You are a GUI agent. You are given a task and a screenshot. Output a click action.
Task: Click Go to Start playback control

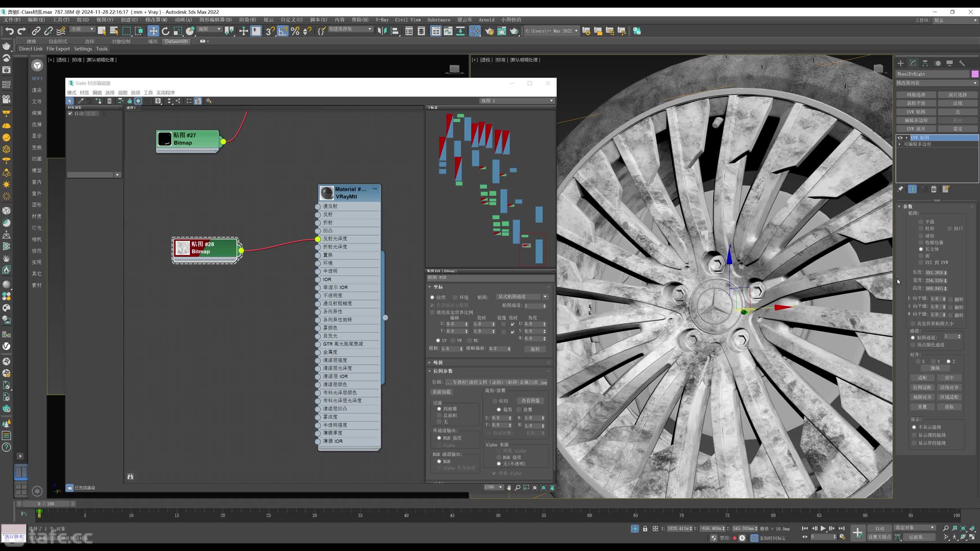coord(805,528)
